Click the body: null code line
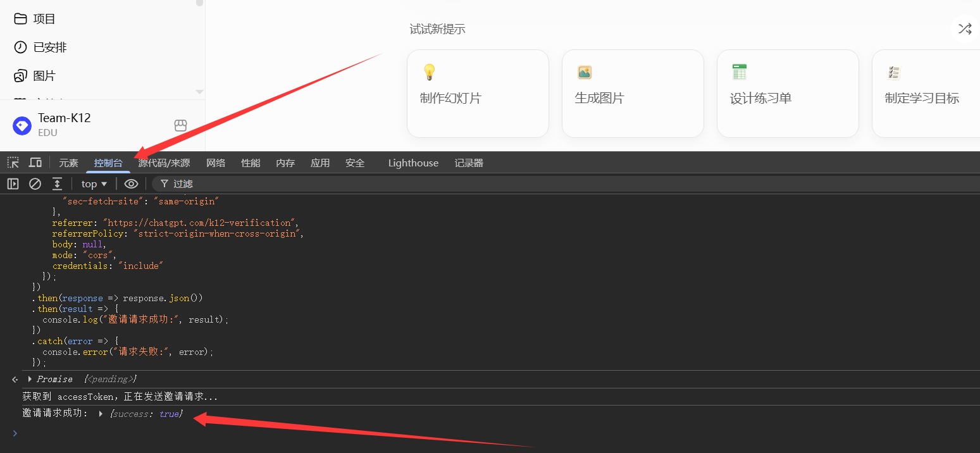980x453 pixels. click(x=80, y=244)
